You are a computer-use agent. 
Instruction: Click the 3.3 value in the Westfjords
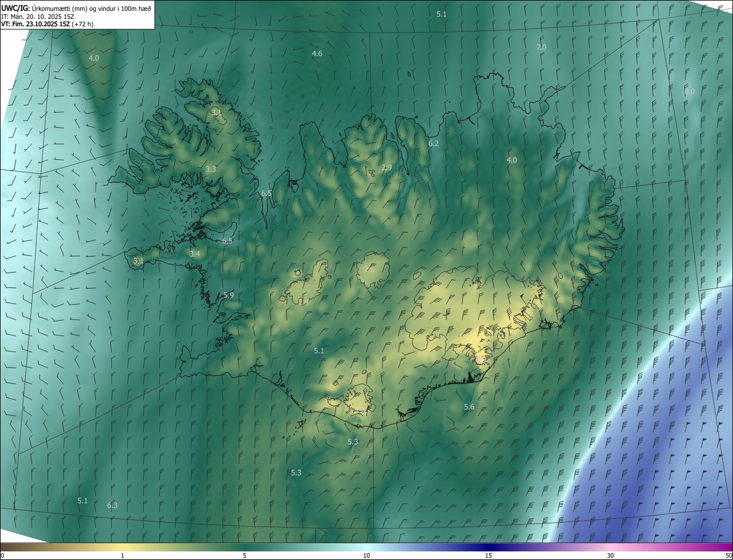[x=211, y=169]
